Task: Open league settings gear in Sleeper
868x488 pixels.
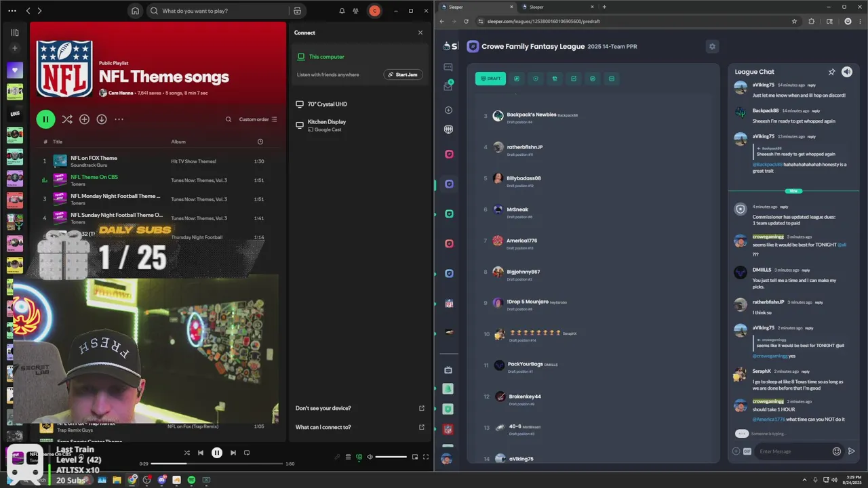Action: click(712, 46)
